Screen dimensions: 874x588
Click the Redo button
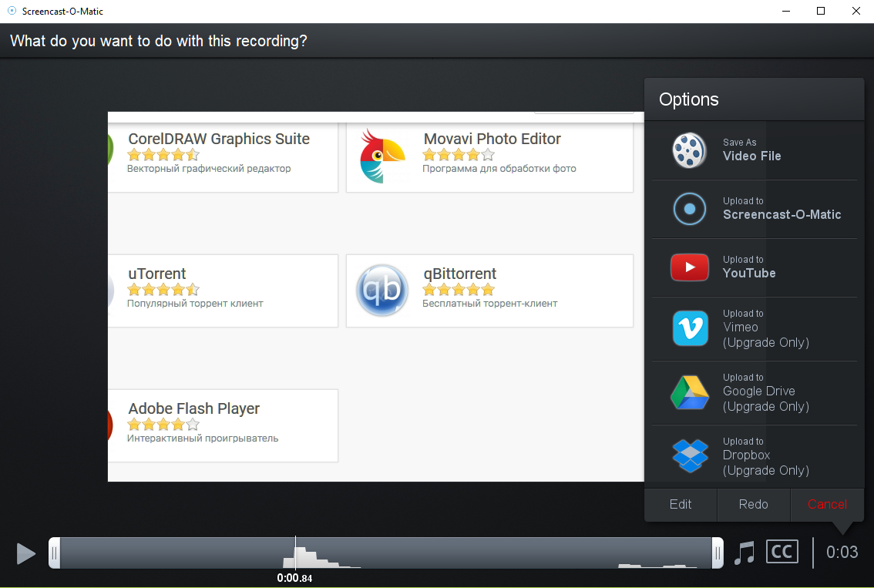(x=754, y=505)
